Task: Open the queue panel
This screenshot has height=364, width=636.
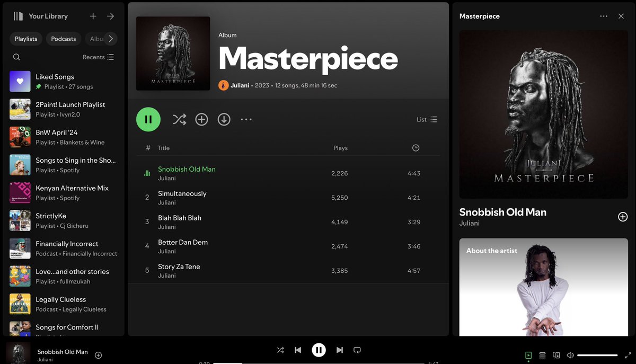Action: point(542,355)
